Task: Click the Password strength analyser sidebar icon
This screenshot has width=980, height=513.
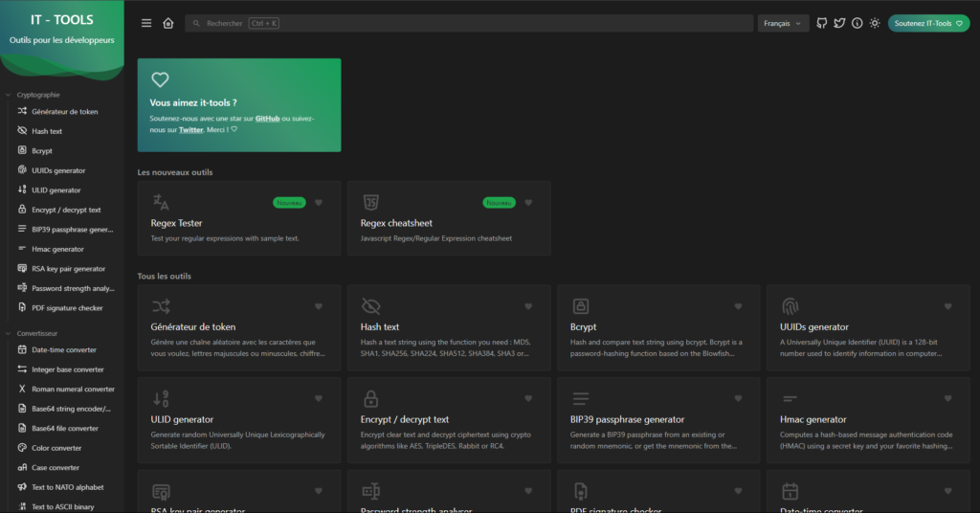Action: pyautogui.click(x=22, y=287)
